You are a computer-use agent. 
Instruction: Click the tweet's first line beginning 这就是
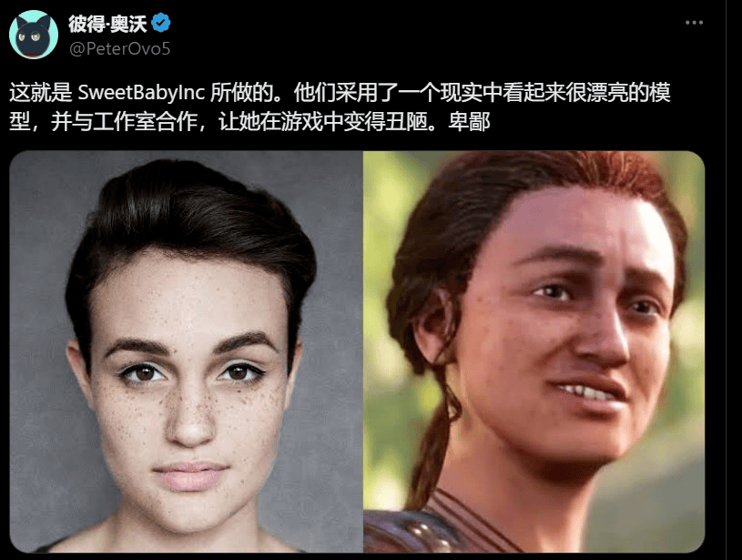tap(340, 93)
